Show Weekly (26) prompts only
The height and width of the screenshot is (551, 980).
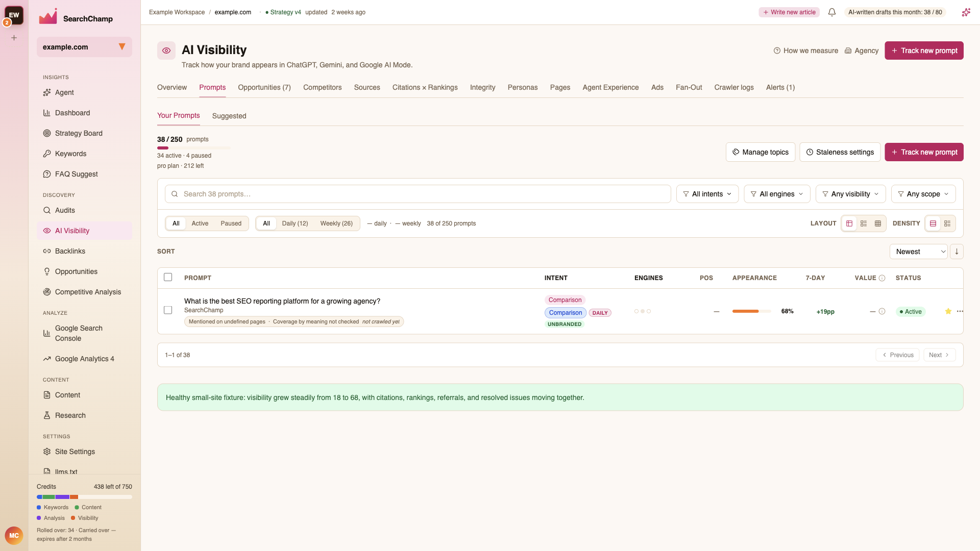(x=336, y=223)
